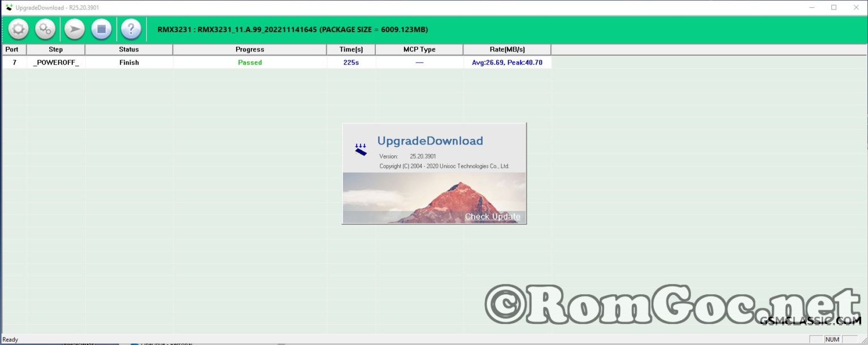Start the download with the arrow icon

click(73, 29)
